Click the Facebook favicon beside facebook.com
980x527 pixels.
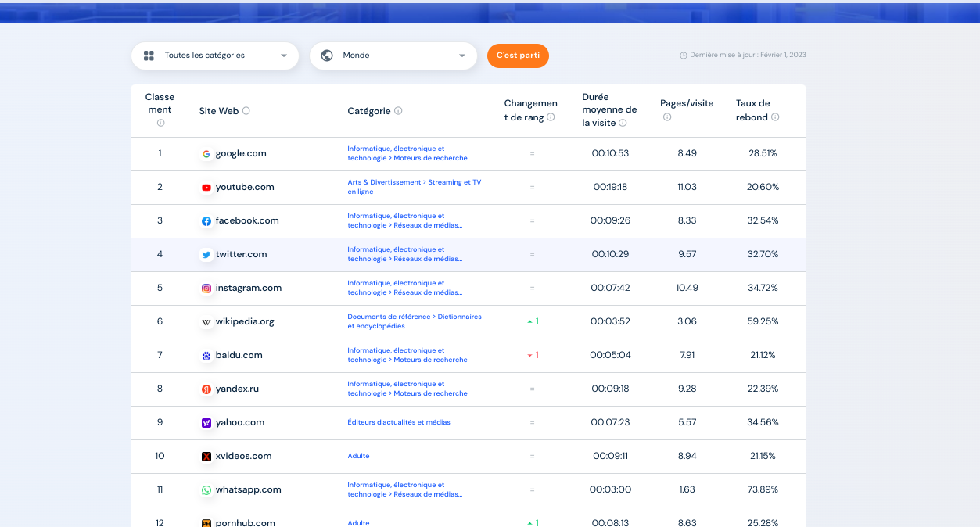206,221
